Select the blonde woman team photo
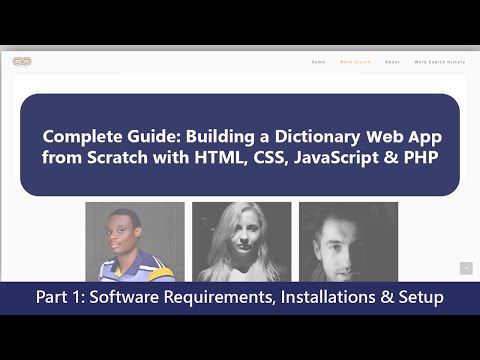480x360 pixels. pyautogui.click(x=242, y=242)
